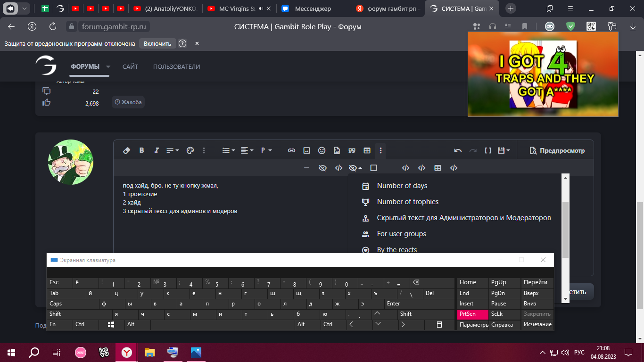Image resolution: width=644 pixels, height=362 pixels.
Task: Click the eraser remove formatting icon
Action: coord(126,150)
